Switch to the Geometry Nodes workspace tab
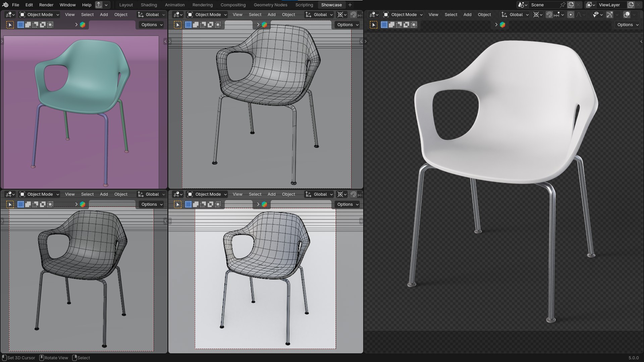The image size is (644, 362). (270, 5)
